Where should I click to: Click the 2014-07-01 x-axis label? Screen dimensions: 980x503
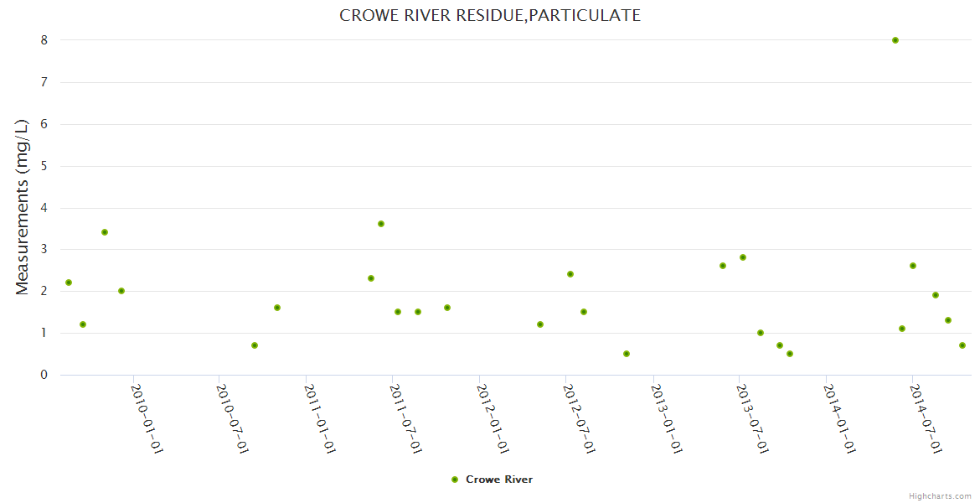click(926, 418)
